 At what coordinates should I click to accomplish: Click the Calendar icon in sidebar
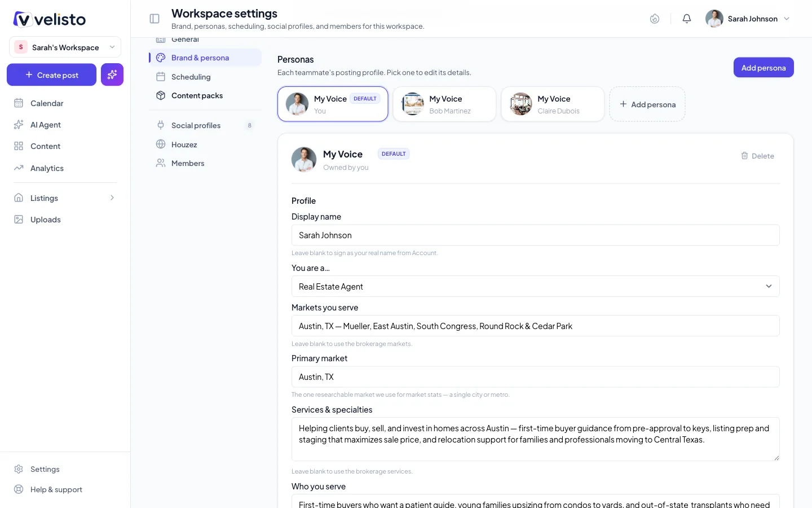point(19,103)
